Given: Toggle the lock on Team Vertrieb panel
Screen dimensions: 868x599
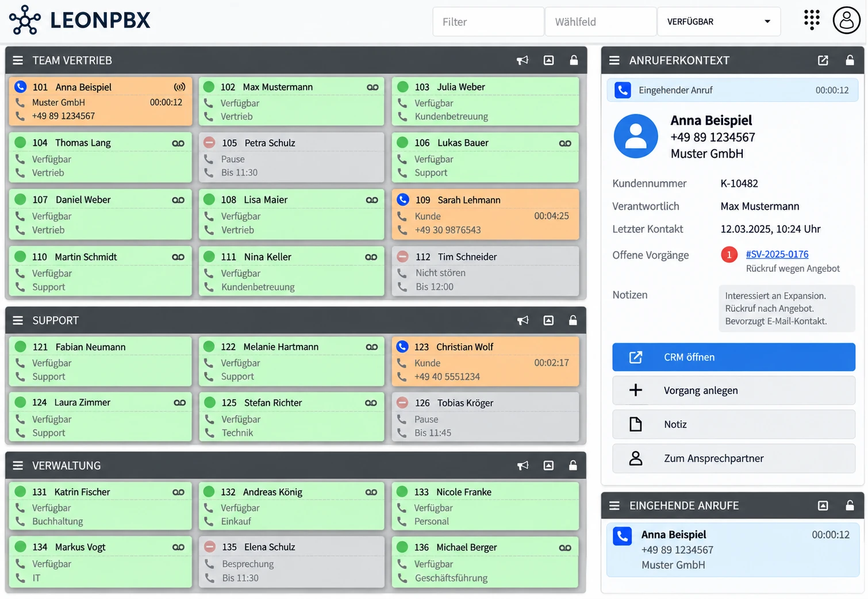Looking at the screenshot, I should [573, 60].
